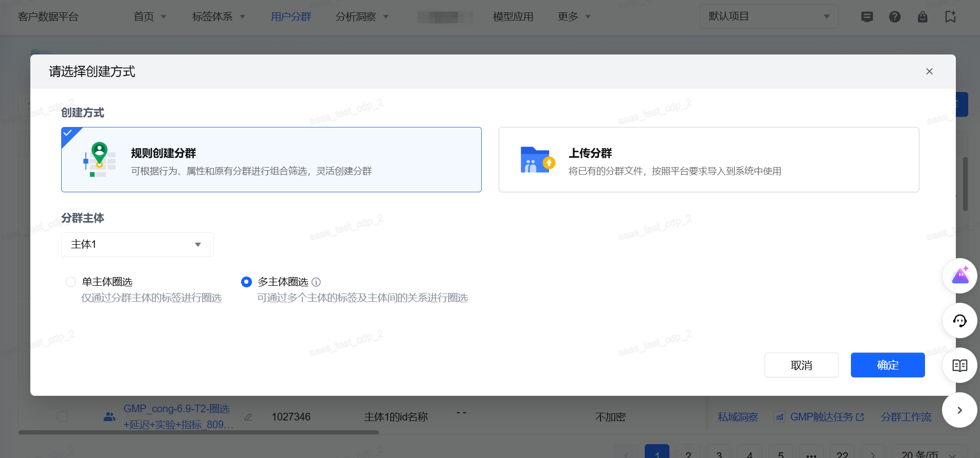This screenshot has width=980, height=458.
Task: Go to pagination page 2
Action: pos(688,453)
